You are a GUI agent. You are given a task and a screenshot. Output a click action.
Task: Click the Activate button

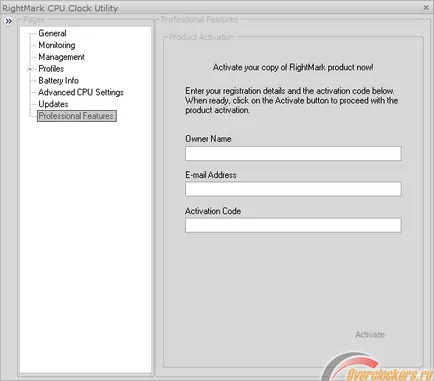click(x=370, y=335)
